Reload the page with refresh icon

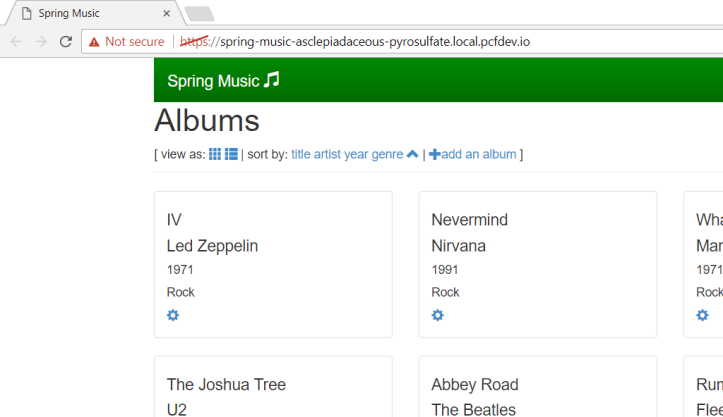(66, 41)
